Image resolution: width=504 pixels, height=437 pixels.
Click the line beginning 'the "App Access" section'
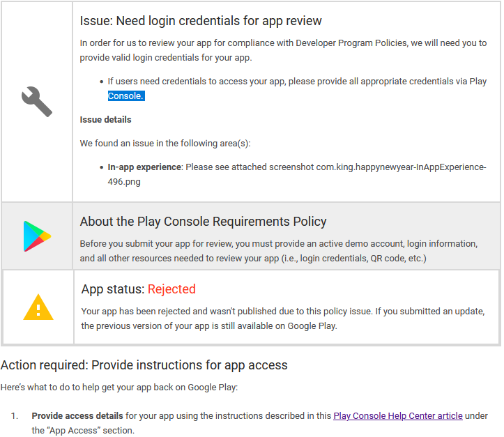coord(83,431)
